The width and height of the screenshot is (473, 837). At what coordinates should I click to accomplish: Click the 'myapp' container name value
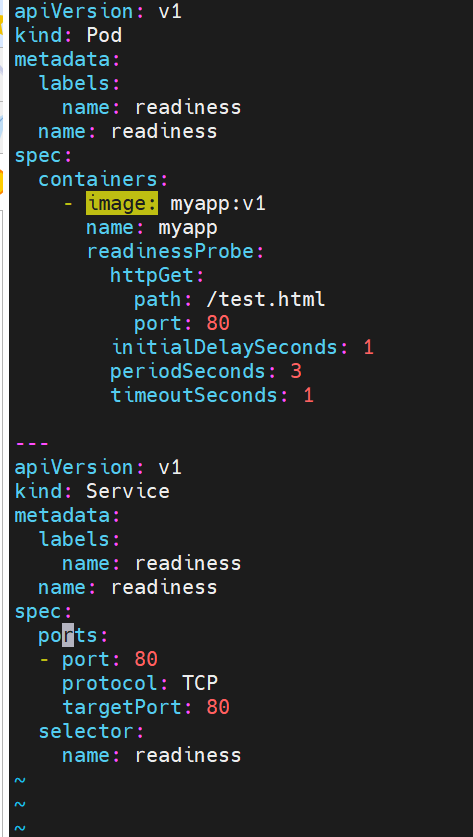[x=188, y=228]
